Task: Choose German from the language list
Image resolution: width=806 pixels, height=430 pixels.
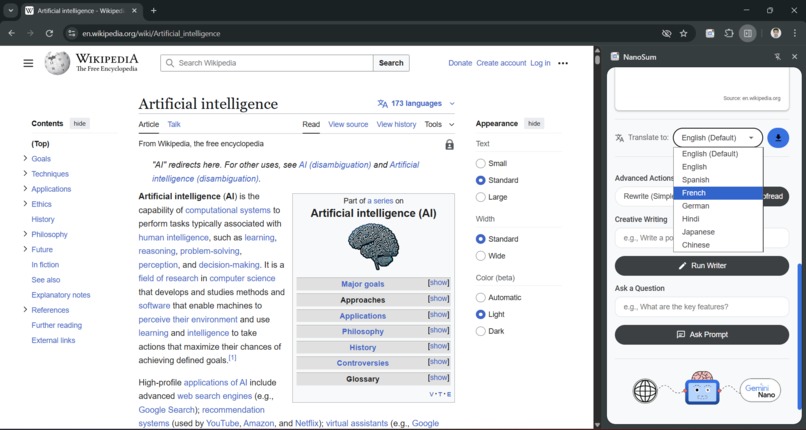Action: click(718, 206)
